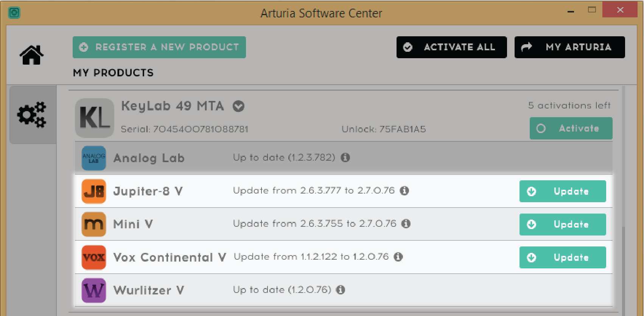Click the Jupiter-8 V product name
Image resolution: width=644 pixels, height=316 pixels.
click(148, 191)
